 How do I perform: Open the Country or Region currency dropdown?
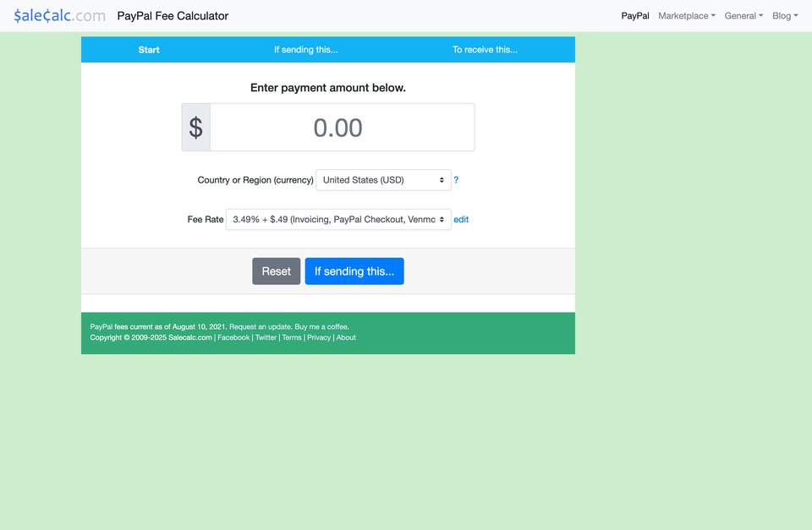pyautogui.click(x=383, y=180)
